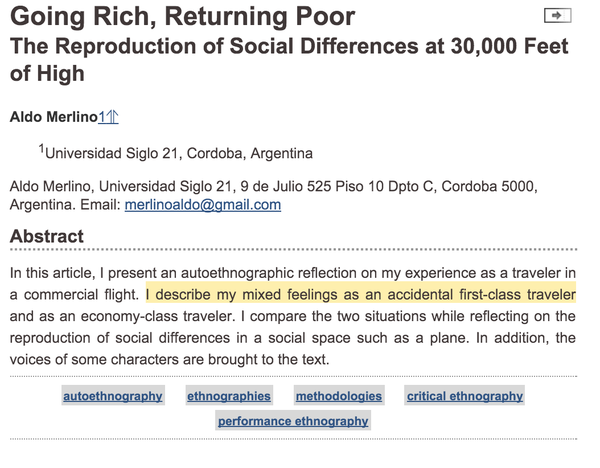Click the Abstract section heading

pyautogui.click(x=47, y=236)
